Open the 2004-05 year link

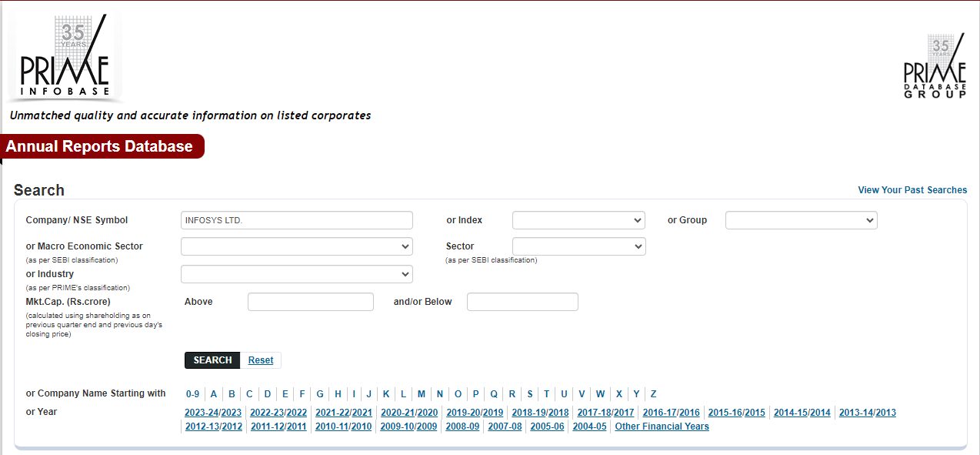589,427
